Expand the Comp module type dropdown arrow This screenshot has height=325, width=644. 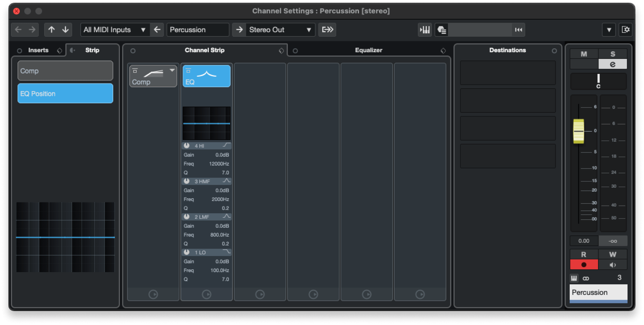coord(172,70)
